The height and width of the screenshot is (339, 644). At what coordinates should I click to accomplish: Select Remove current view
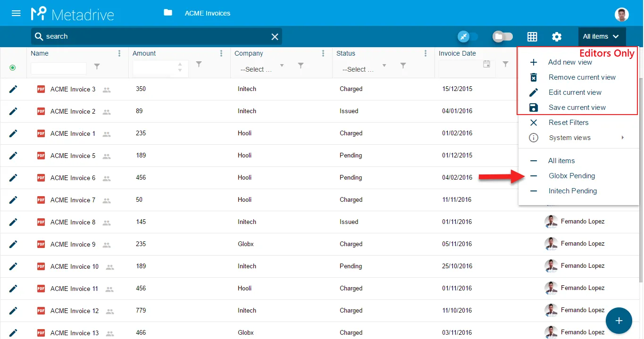point(582,77)
